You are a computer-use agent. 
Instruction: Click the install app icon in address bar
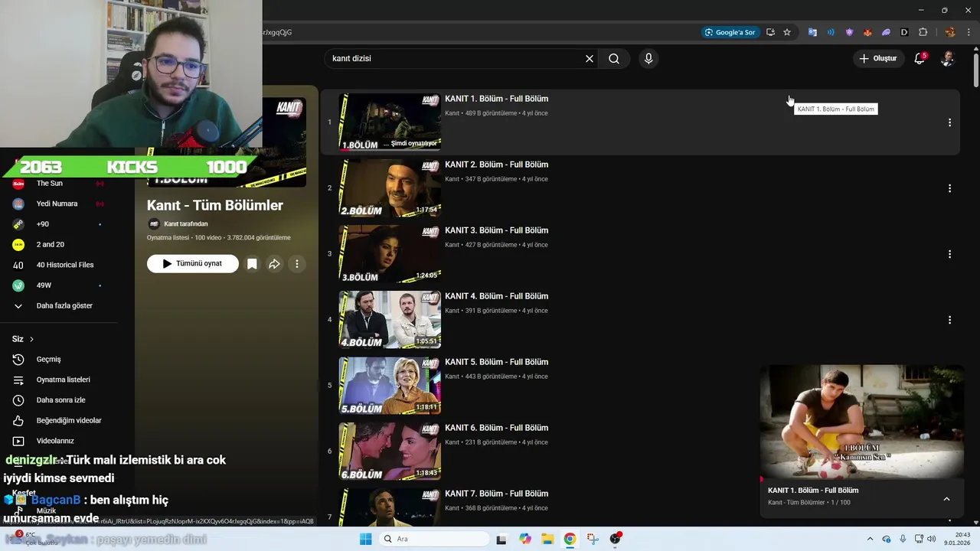pyautogui.click(x=770, y=32)
